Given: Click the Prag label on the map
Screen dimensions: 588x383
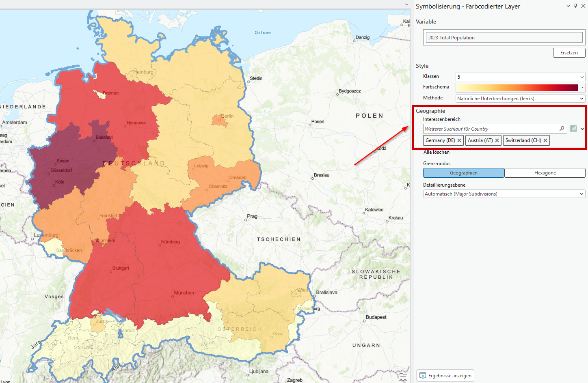Looking at the screenshot, I should tap(252, 216).
